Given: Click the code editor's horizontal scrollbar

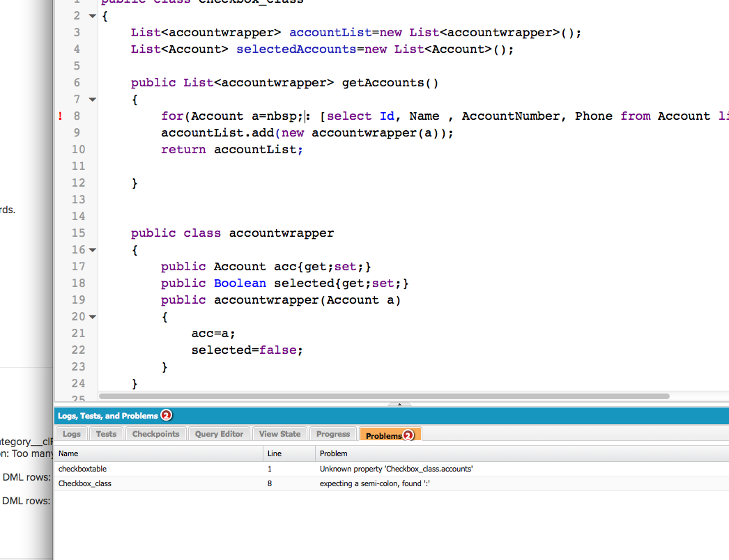Looking at the screenshot, I should [x=383, y=396].
